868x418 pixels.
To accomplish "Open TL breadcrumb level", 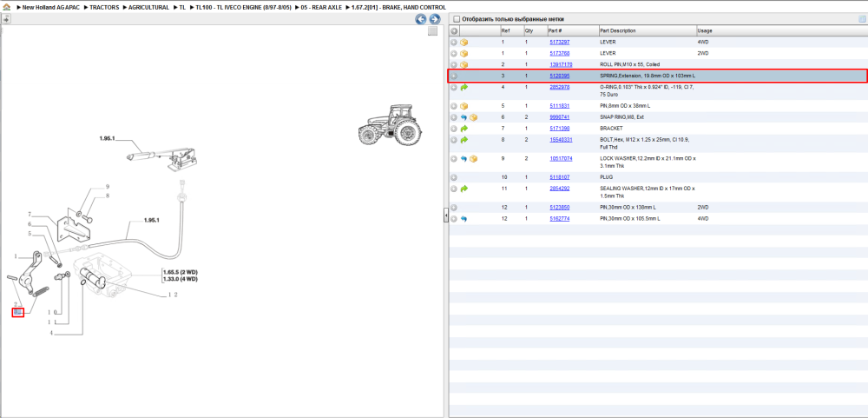I will coord(182,7).
